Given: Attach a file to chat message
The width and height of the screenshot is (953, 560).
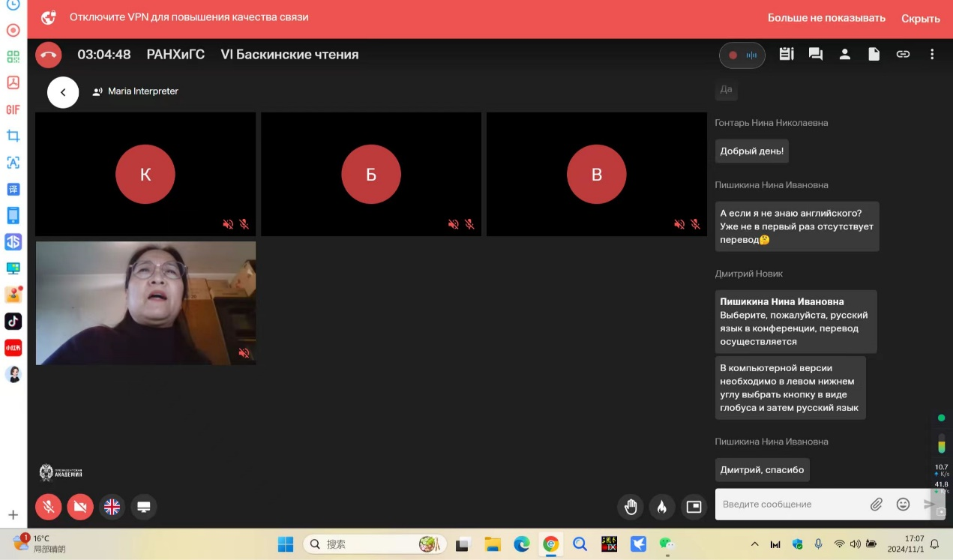Looking at the screenshot, I should tap(876, 505).
